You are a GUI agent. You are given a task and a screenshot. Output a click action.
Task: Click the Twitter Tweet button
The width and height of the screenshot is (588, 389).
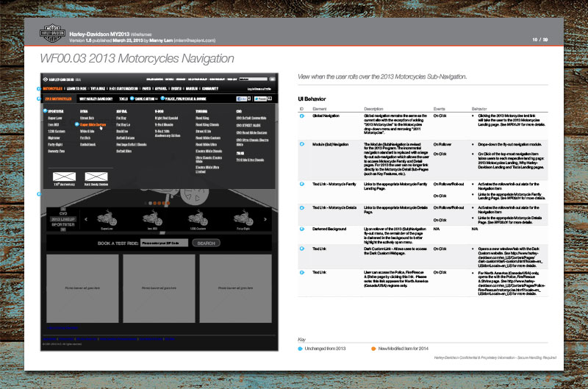pyautogui.click(x=260, y=99)
